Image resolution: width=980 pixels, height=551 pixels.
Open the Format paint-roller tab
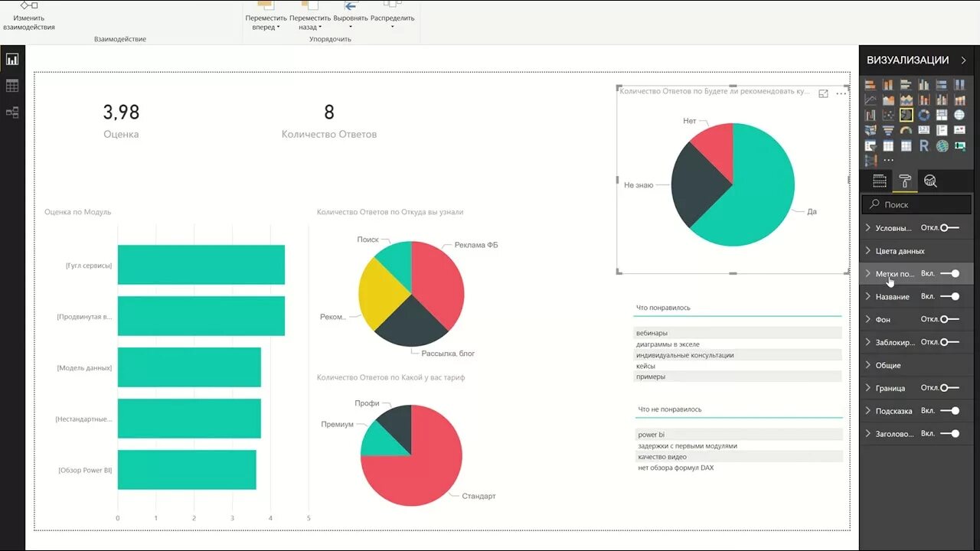click(905, 181)
